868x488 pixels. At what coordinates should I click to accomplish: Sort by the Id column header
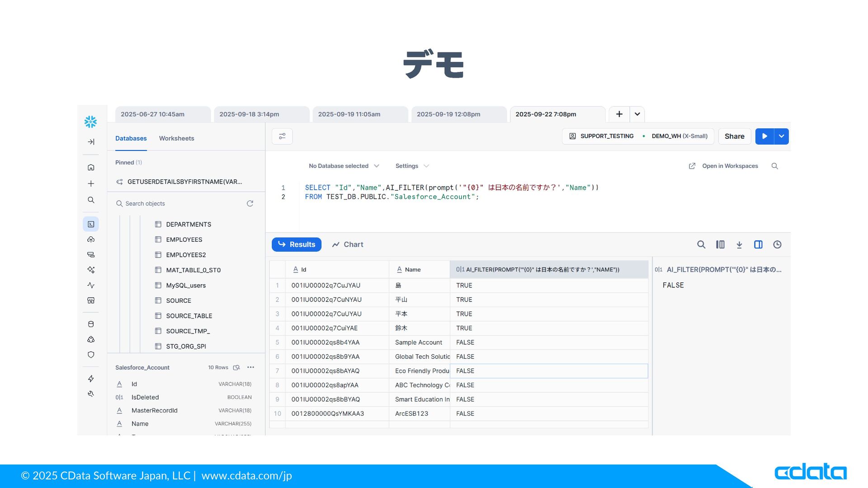[337, 270]
